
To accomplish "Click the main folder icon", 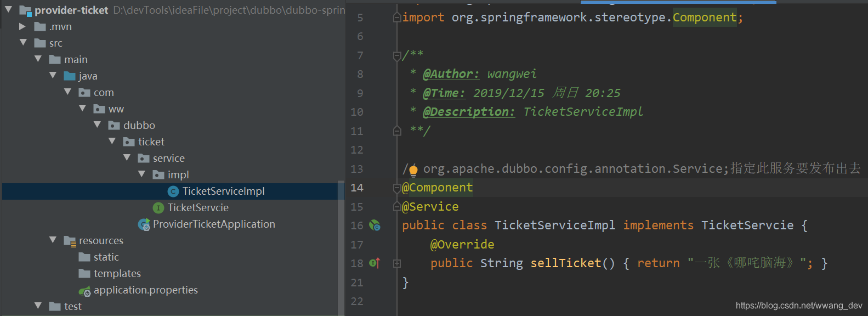I will tap(55, 59).
